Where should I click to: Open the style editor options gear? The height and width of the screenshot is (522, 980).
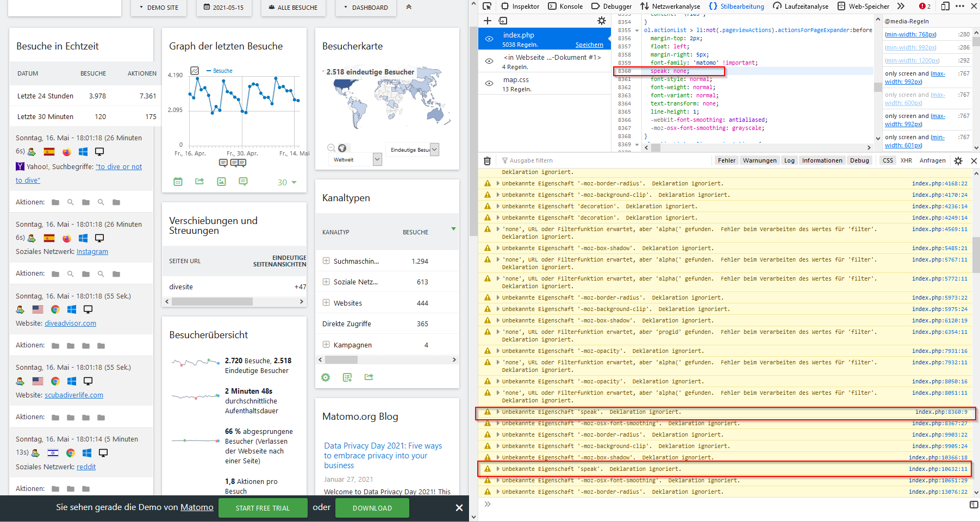(x=602, y=21)
